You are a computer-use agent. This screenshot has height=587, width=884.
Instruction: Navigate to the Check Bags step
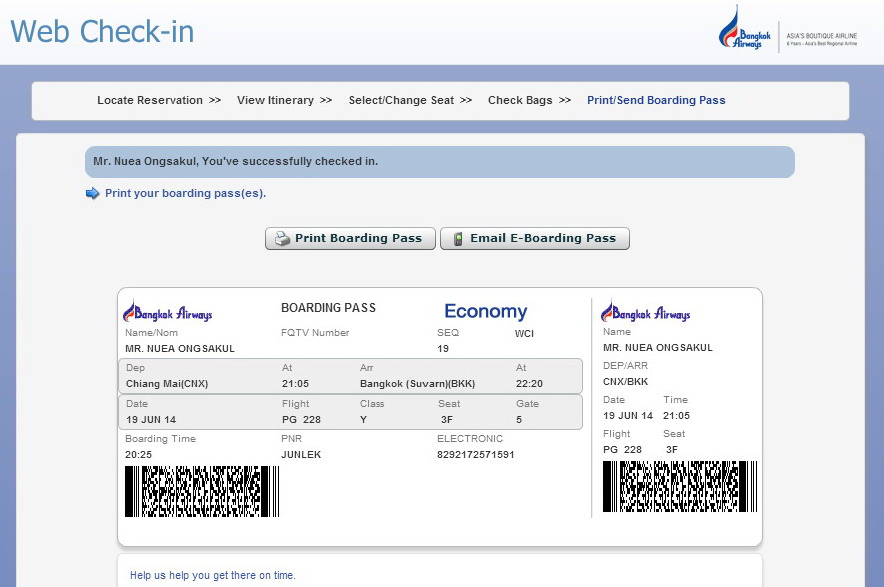pos(520,100)
